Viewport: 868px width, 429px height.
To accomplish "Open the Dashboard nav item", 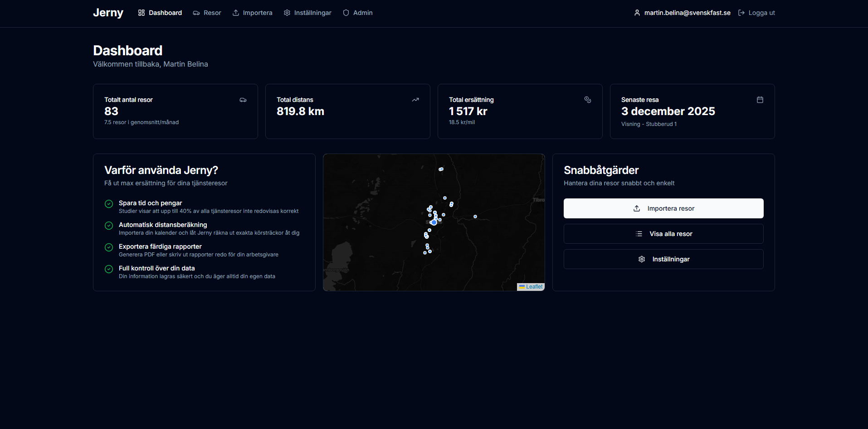I will 160,13.
